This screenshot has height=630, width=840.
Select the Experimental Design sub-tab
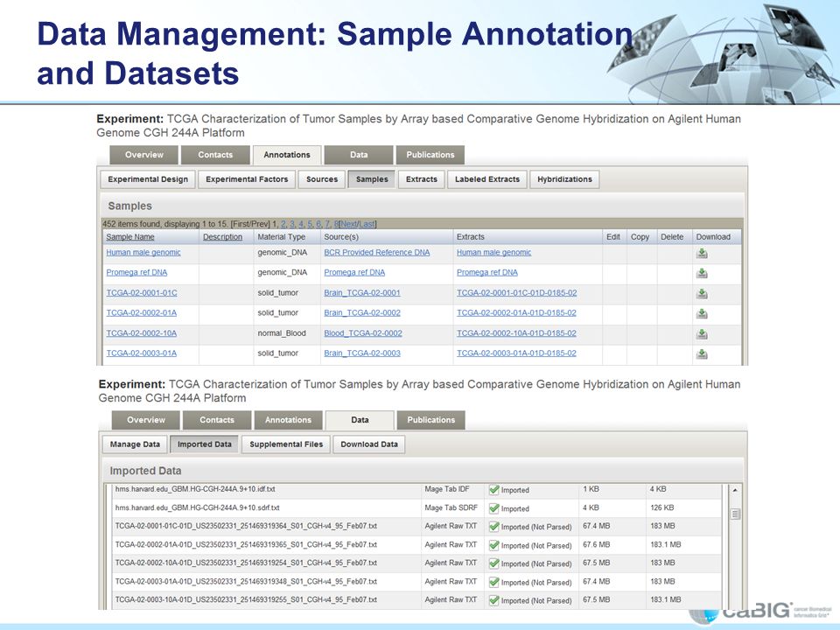[x=148, y=179]
